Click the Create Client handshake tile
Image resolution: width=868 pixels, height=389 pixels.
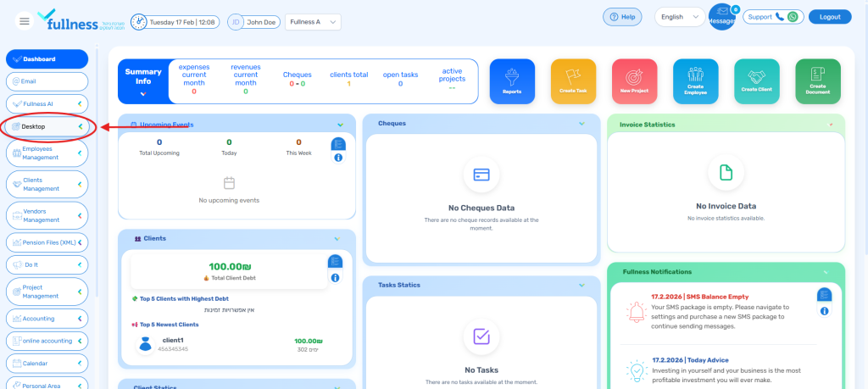tap(756, 81)
